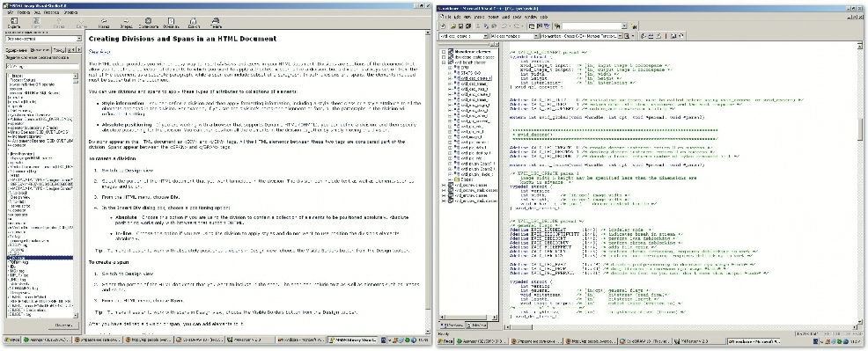The image size is (868, 351).
Task: Click the See Also link in the MSDN article
Action: click(x=99, y=51)
